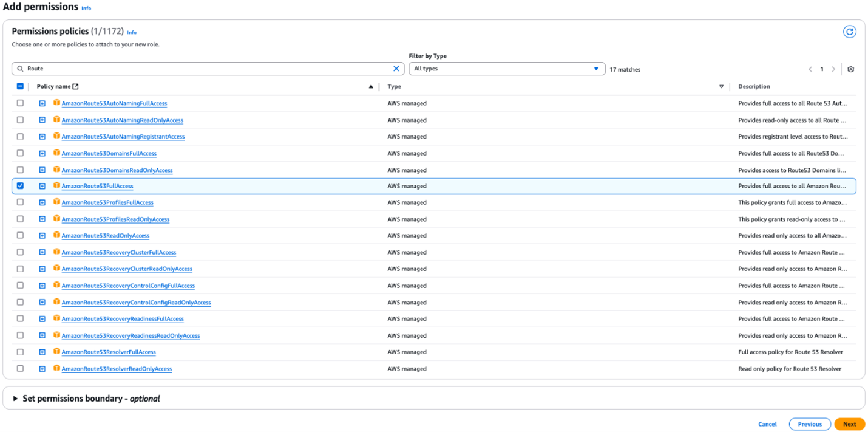The height and width of the screenshot is (432, 868).
Task: Click inside the policy search field
Action: (x=182, y=68)
